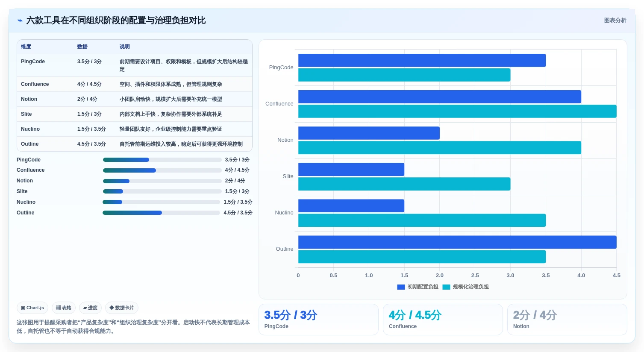
Task: Click Nuclino cyan governance bar in chart
Action: [x=422, y=220]
